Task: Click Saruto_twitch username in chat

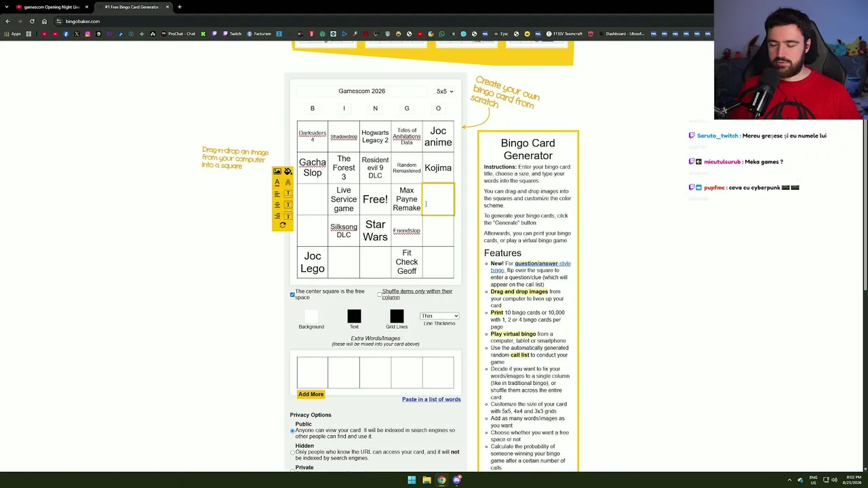Action: (717, 136)
